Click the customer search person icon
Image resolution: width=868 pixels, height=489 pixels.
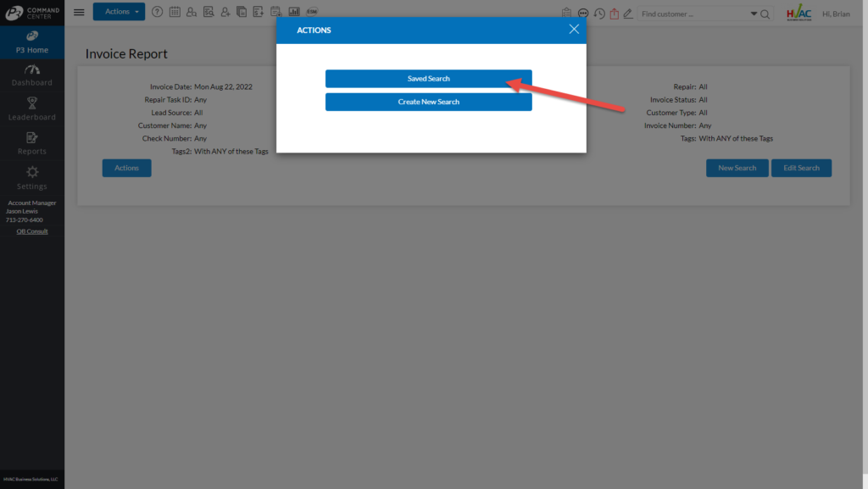[x=192, y=12]
